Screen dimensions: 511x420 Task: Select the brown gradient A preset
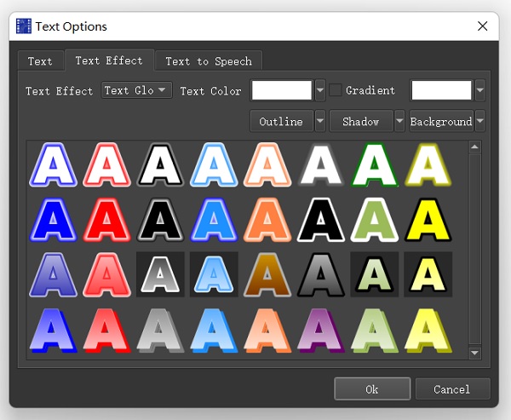point(267,275)
